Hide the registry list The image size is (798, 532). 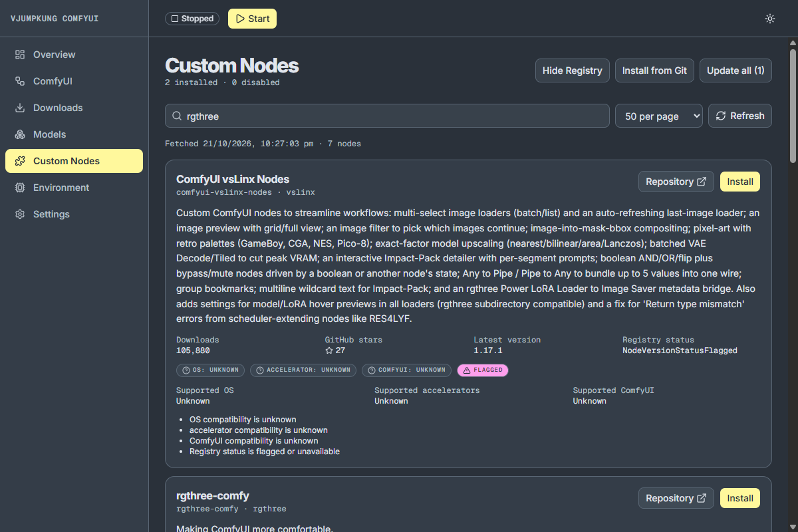[x=573, y=70]
